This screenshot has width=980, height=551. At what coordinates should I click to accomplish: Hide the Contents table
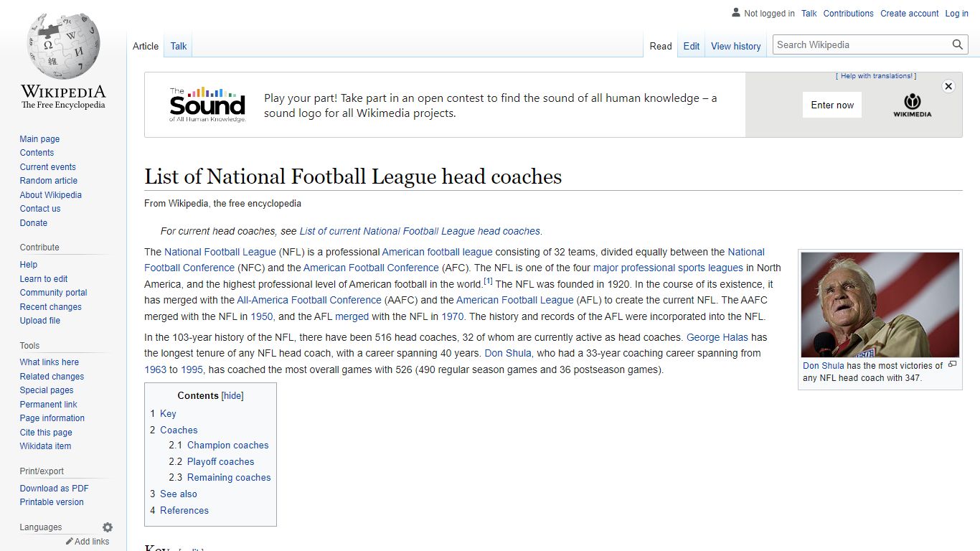(232, 396)
